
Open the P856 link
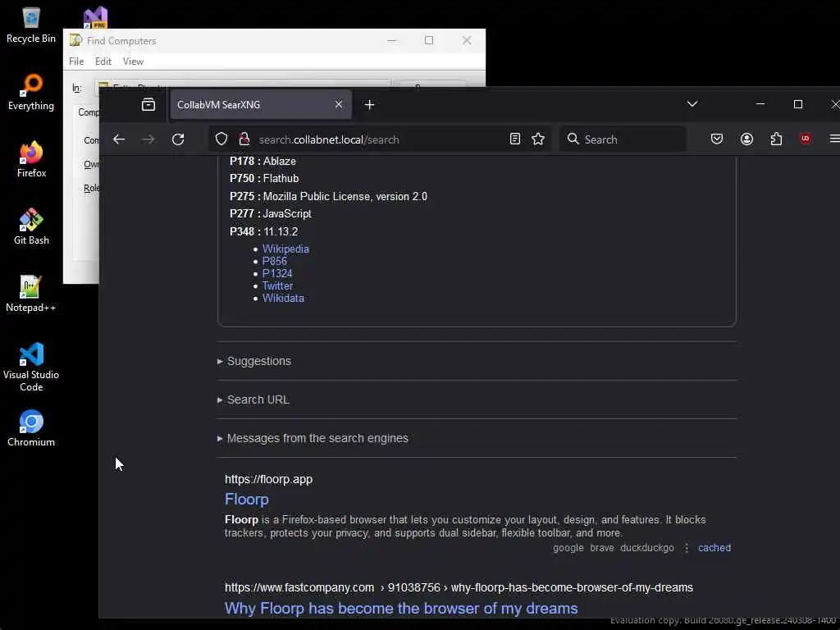point(274,262)
